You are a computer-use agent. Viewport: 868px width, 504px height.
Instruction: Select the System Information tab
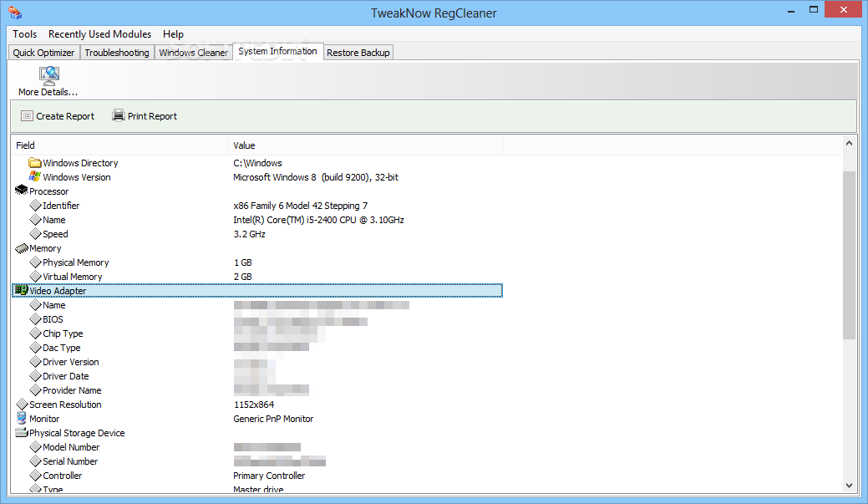(277, 52)
